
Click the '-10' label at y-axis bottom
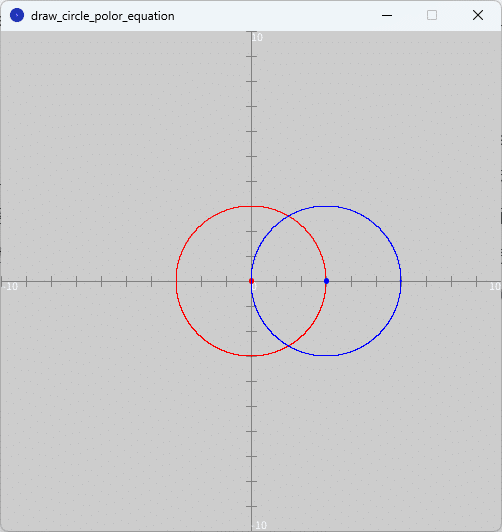pyautogui.click(x=260, y=525)
